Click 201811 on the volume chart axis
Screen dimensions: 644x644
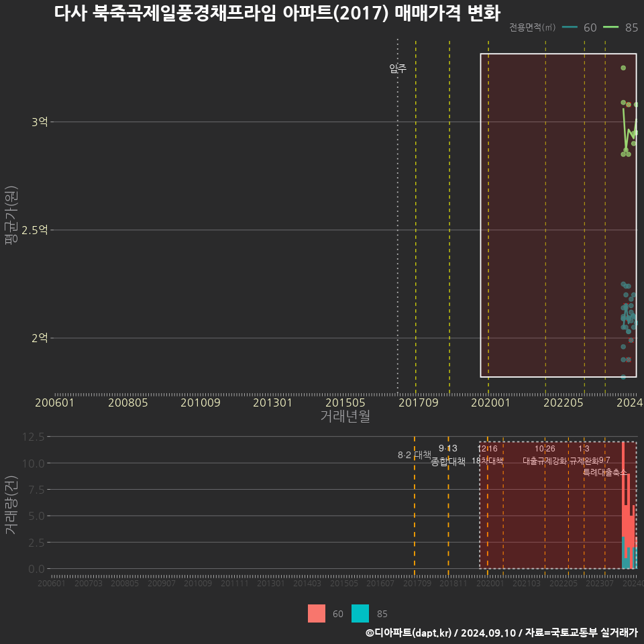point(453,583)
